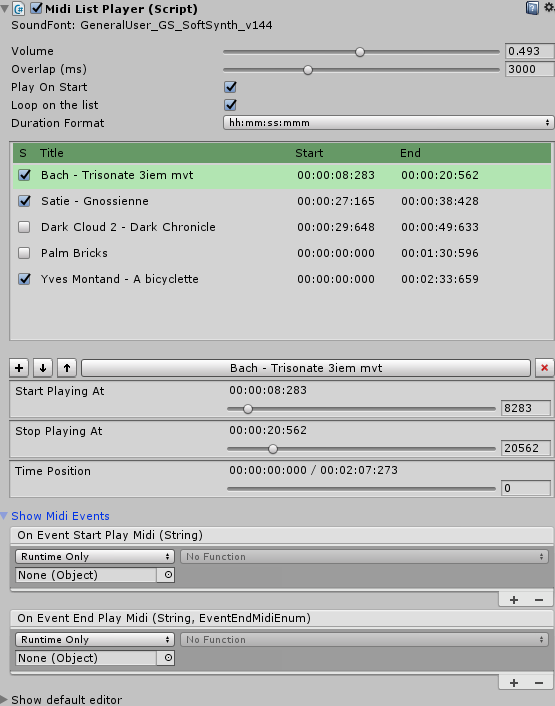Select Yves Montand - A bicyclette entry
Screen dimensions: 555x706
click(282, 279)
